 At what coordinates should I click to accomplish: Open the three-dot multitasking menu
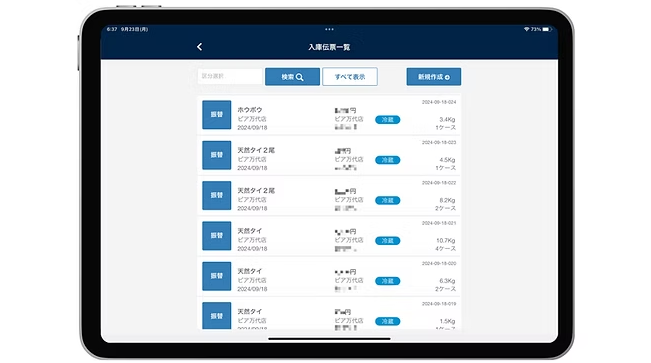[329, 29]
